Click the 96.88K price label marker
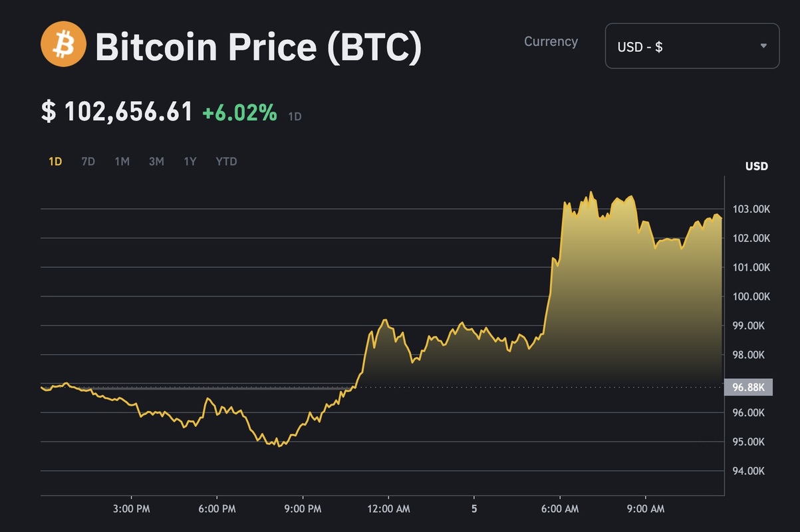 (748, 388)
